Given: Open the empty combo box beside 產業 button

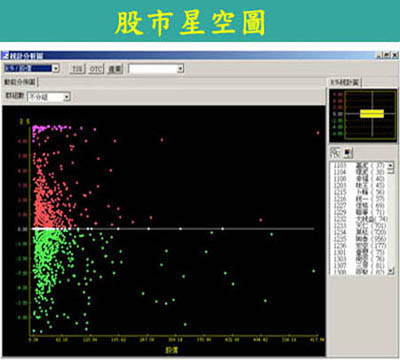Looking at the screenshot, I should 180,69.
